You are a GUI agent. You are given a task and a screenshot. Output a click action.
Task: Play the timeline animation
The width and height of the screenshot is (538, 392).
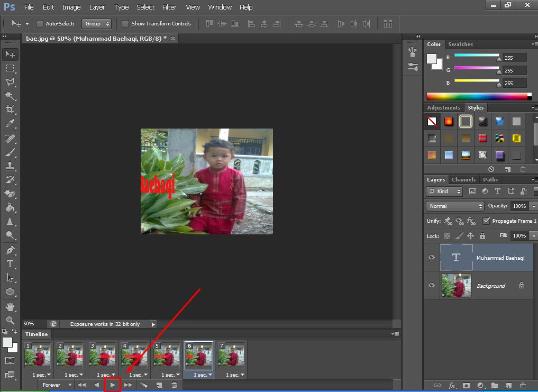(112, 385)
